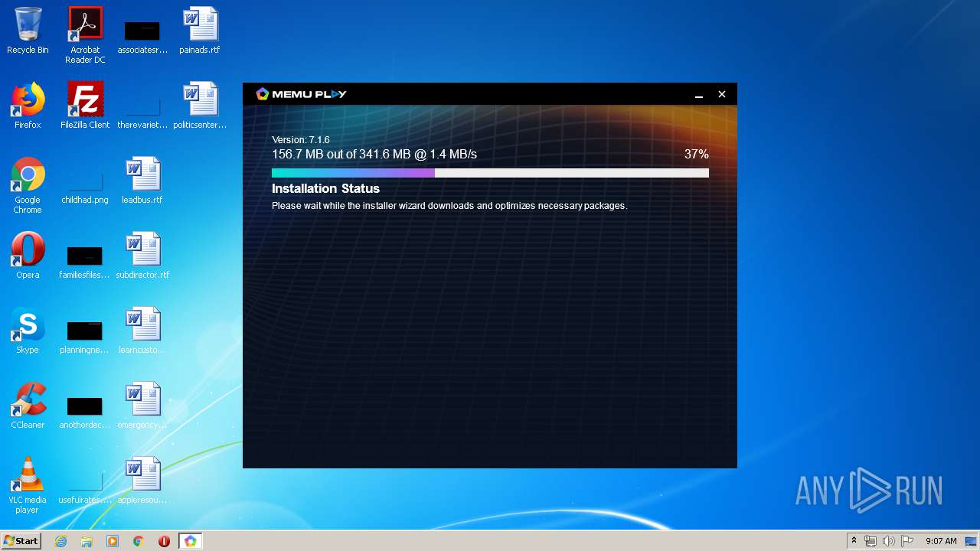Image resolution: width=980 pixels, height=551 pixels.
Task: Launch Firefox from the desktop
Action: tap(28, 106)
